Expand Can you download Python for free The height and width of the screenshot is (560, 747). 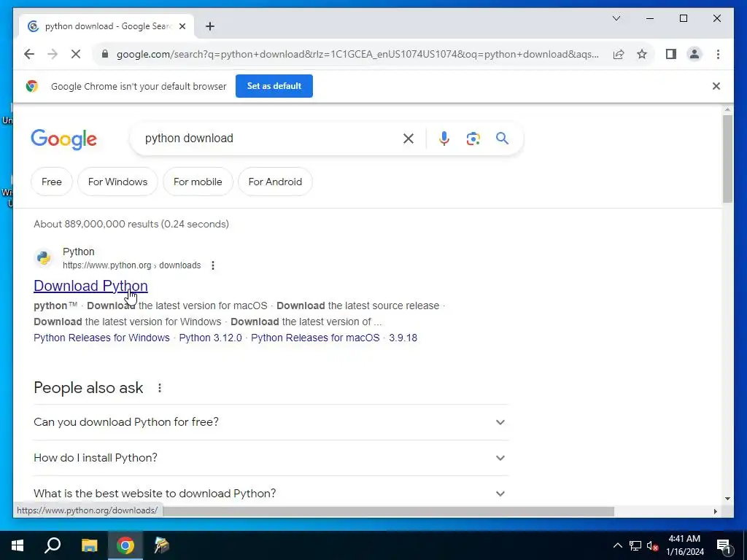[271, 422]
